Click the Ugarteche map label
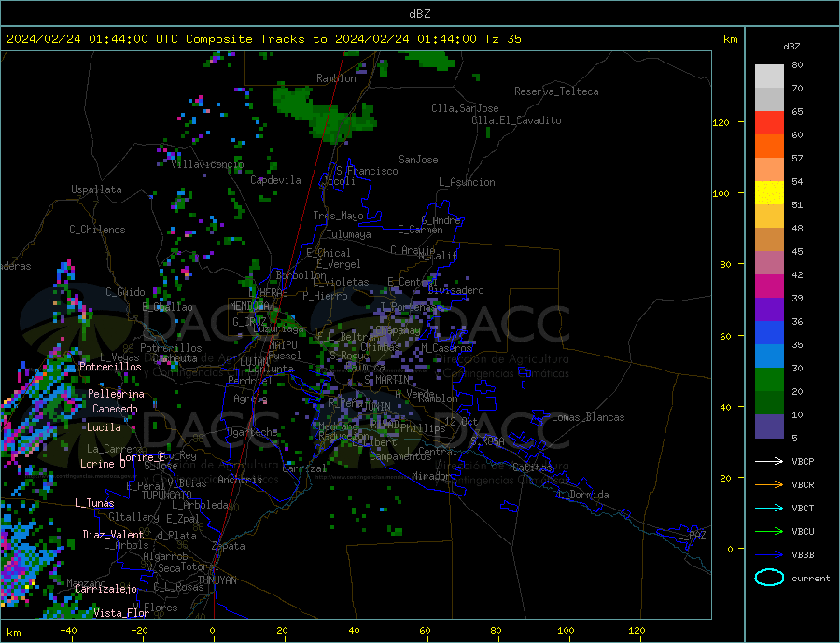The width and height of the screenshot is (840, 643). coord(252,432)
